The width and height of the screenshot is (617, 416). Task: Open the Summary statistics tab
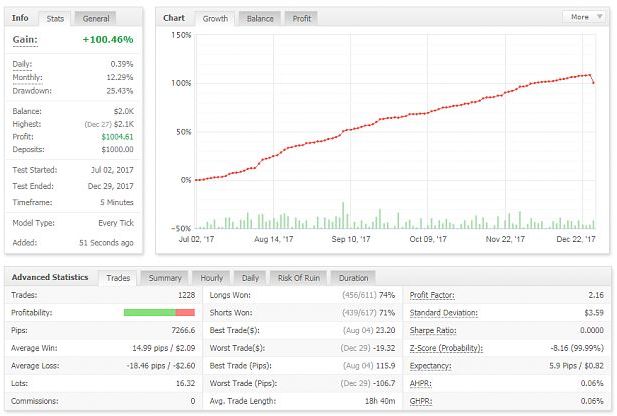point(165,277)
